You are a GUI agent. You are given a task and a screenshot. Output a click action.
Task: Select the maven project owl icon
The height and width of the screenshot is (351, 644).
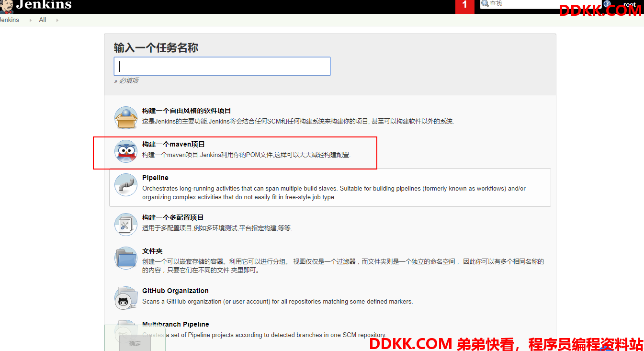pyautogui.click(x=126, y=151)
